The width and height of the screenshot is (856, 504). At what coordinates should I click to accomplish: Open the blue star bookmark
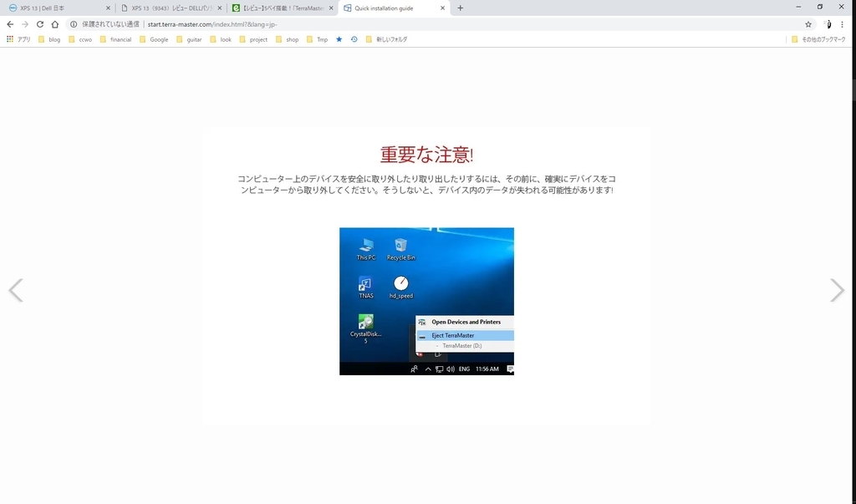point(339,39)
